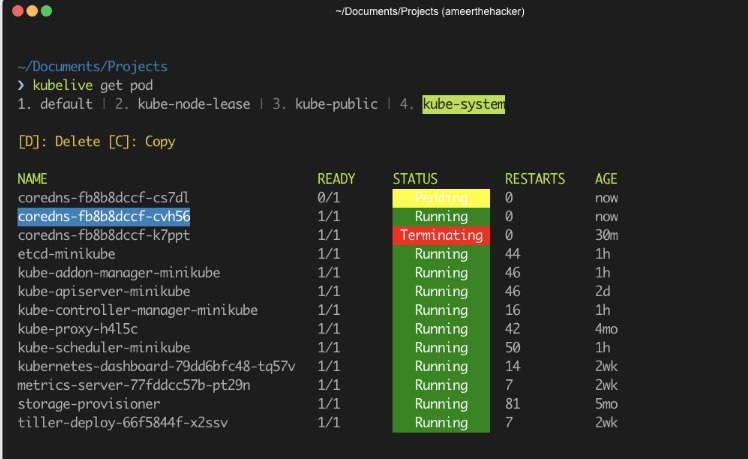Click the NAME column header
Viewport: 748px width, 459px height.
coord(32,179)
